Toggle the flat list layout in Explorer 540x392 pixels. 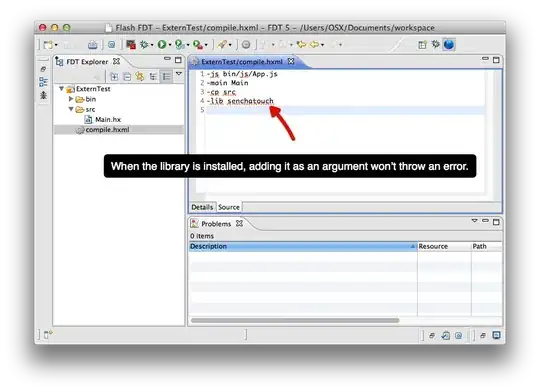tap(166, 76)
